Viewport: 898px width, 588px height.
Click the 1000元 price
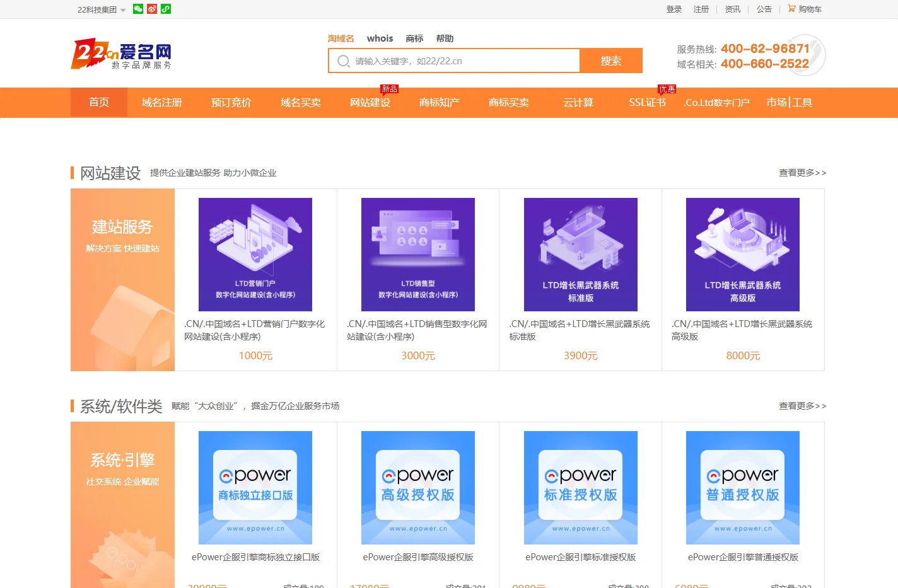[x=255, y=356]
